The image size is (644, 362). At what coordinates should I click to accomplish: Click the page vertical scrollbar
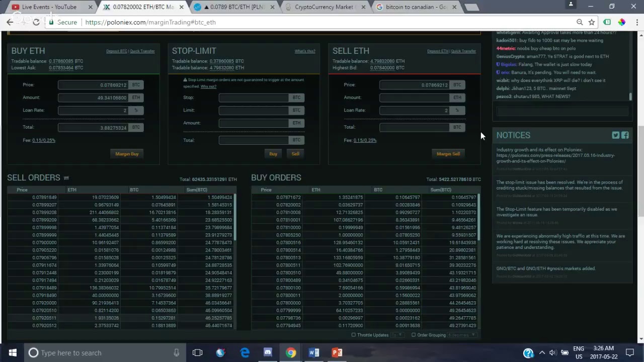click(640, 171)
